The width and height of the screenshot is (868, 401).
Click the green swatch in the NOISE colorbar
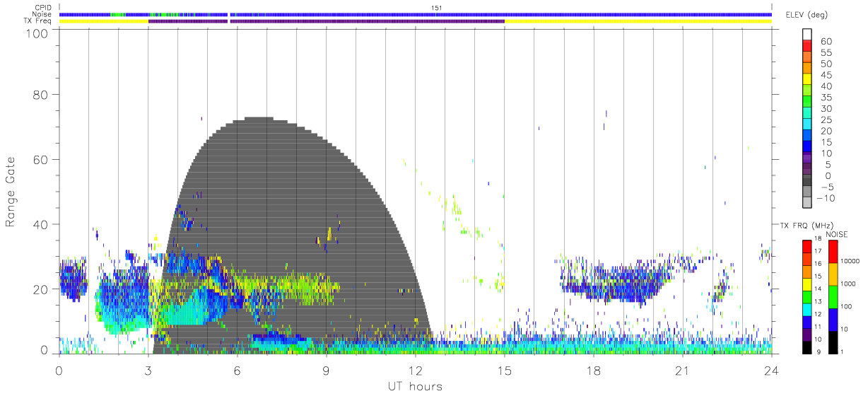833,296
